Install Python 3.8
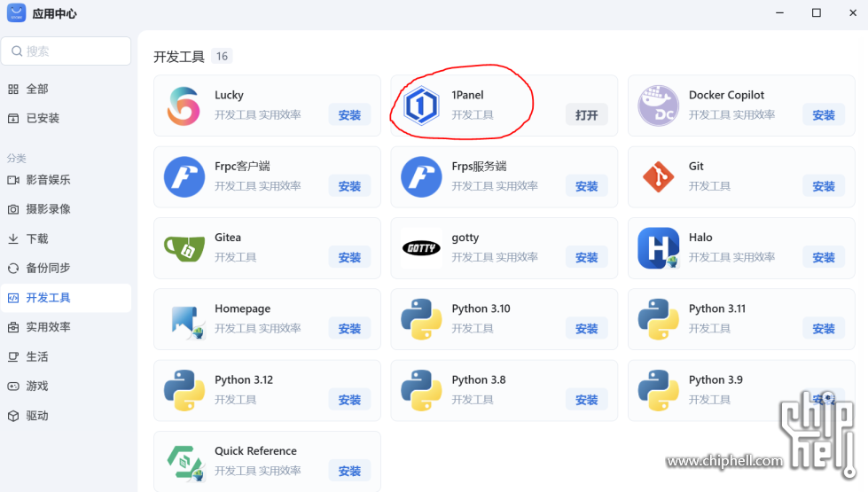The width and height of the screenshot is (868, 492). tap(587, 400)
